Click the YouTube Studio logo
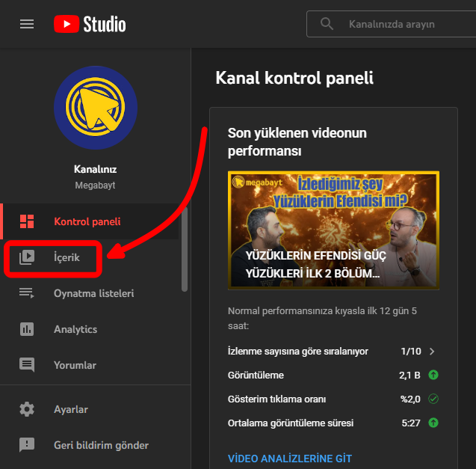 (x=90, y=24)
